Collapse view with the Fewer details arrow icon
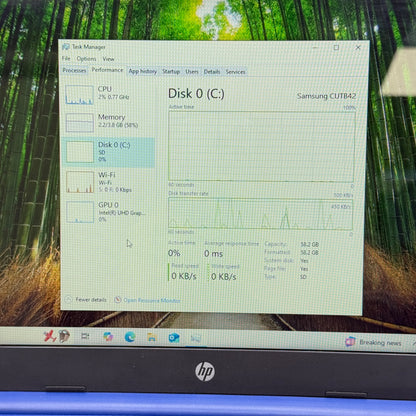The height and width of the screenshot is (416, 416). (68, 299)
